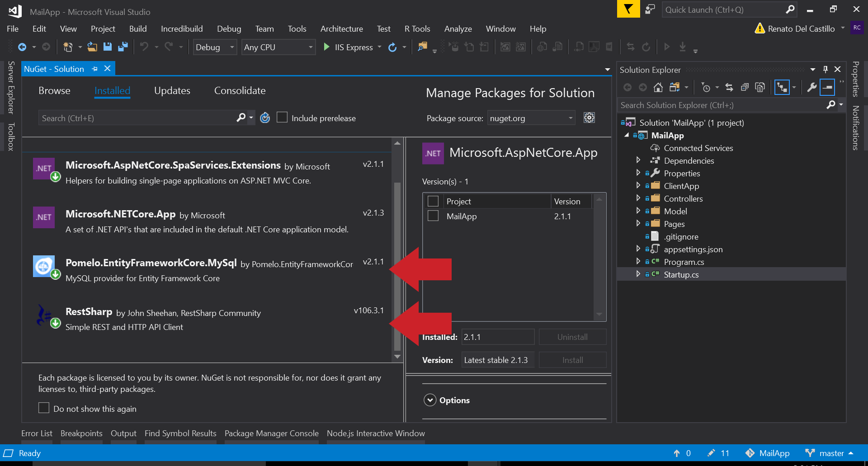Open the Any CPU platform dropdown
Viewport: 868px width, 466px height.
coord(278,47)
